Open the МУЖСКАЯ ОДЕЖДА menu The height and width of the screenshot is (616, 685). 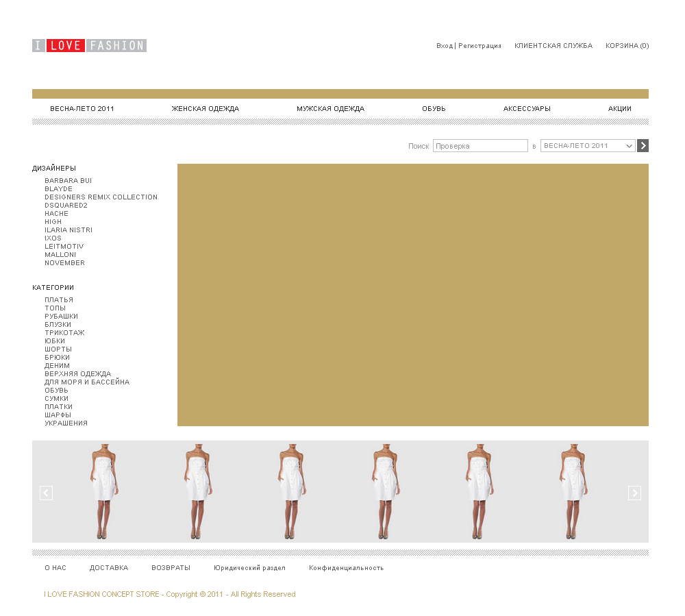330,109
